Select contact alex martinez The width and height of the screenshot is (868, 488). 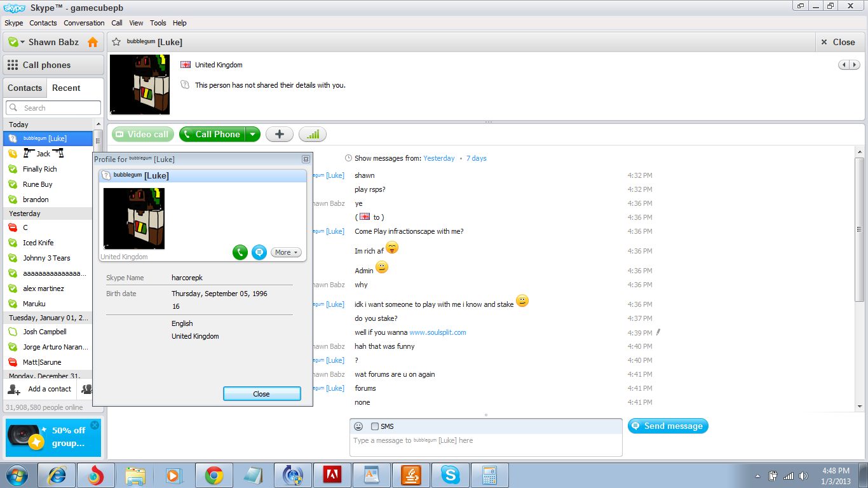(x=48, y=288)
